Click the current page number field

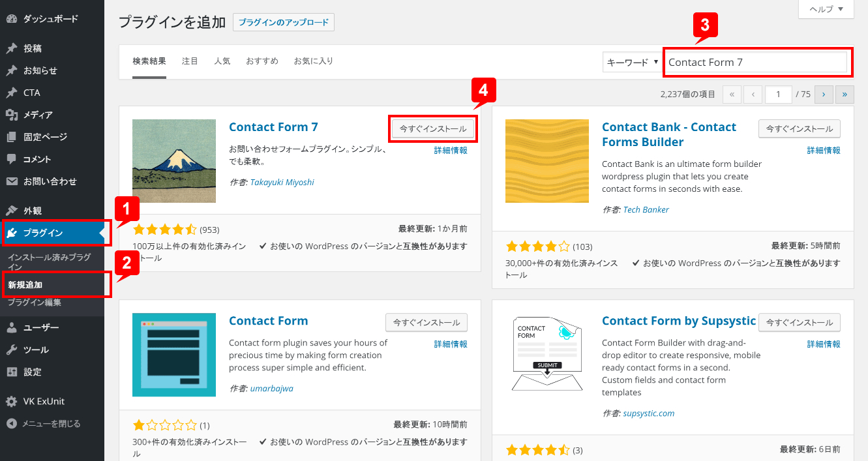(x=779, y=95)
